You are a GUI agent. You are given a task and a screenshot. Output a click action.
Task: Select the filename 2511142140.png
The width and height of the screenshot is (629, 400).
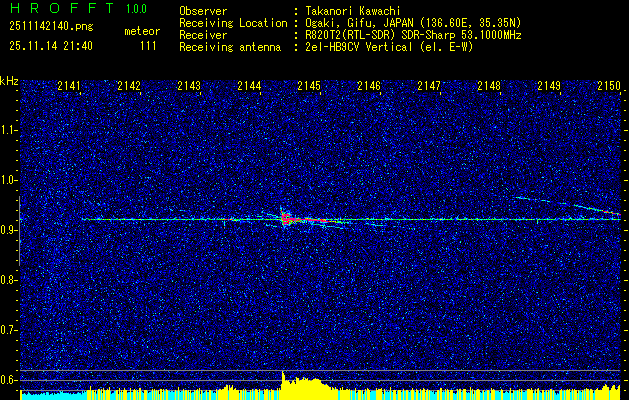tap(51, 27)
